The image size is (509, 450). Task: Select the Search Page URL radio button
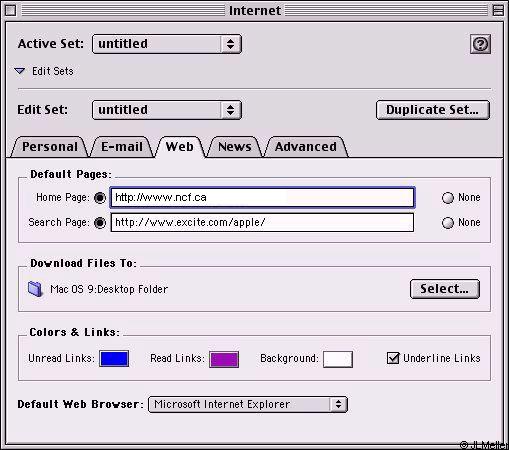100,223
